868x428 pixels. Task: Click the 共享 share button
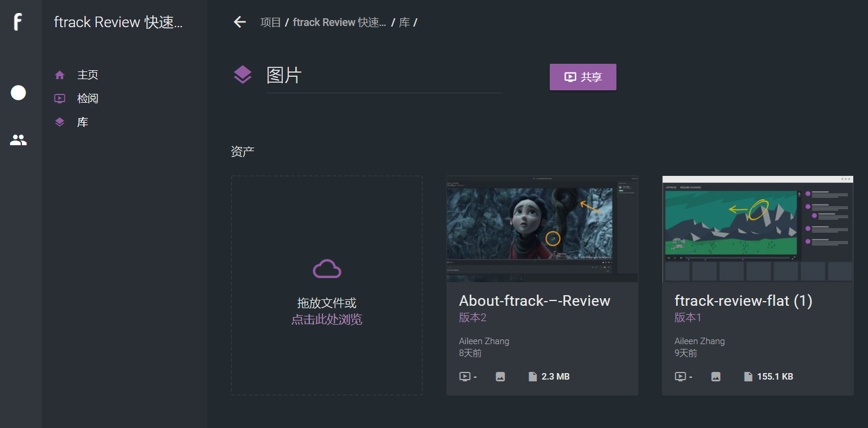(x=583, y=77)
